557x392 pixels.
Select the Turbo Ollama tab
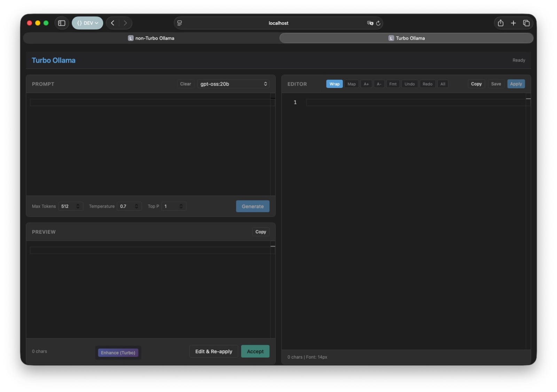[x=406, y=38]
